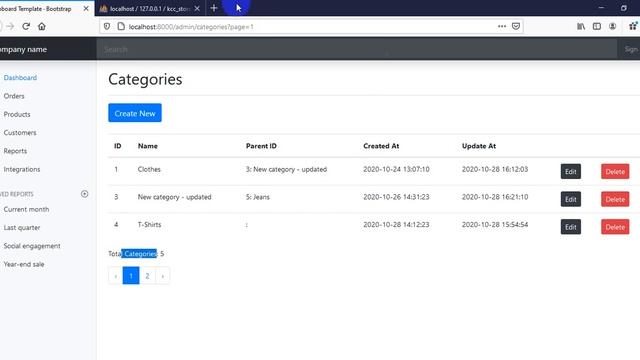This screenshot has width=640, height=360.
Task: Click parent cell '5: Jeans'
Action: pos(258,197)
